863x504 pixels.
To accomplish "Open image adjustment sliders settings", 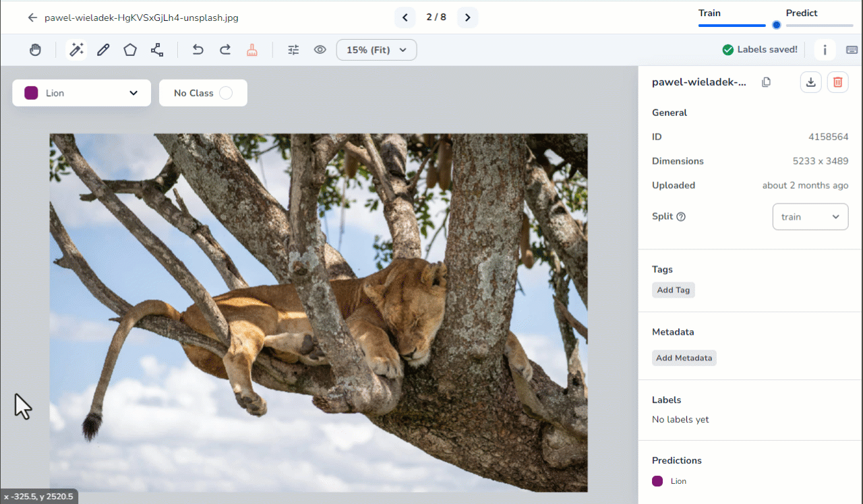I will coord(293,50).
